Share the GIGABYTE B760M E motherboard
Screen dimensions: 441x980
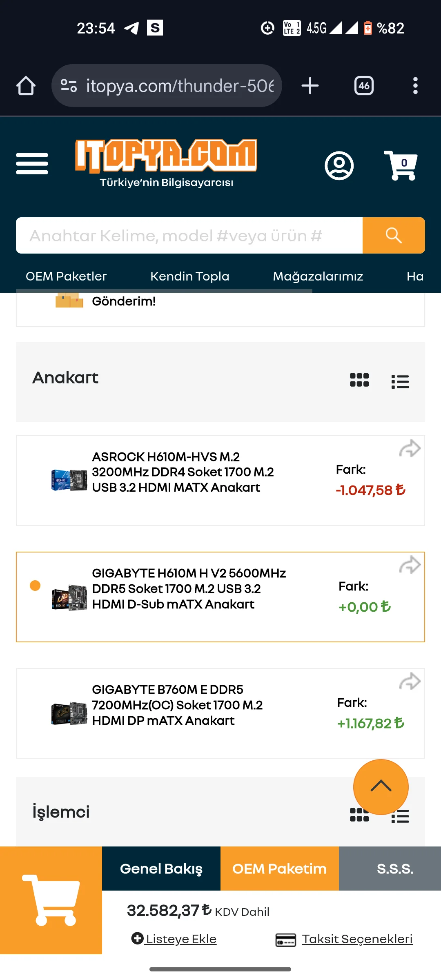410,682
